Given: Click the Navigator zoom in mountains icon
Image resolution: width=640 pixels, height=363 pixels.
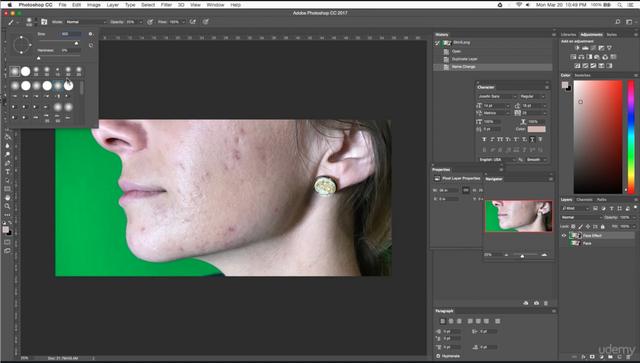Looking at the screenshot, I should tap(544, 255).
